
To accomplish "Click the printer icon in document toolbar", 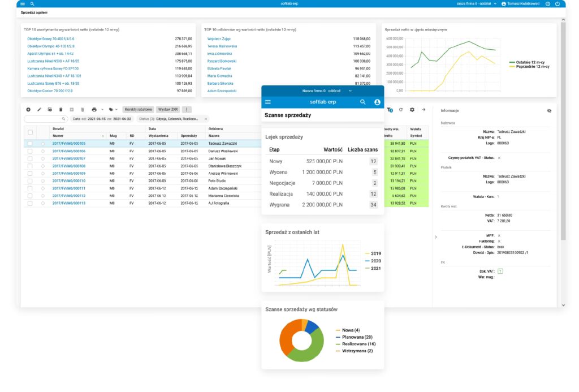I will tap(94, 109).
